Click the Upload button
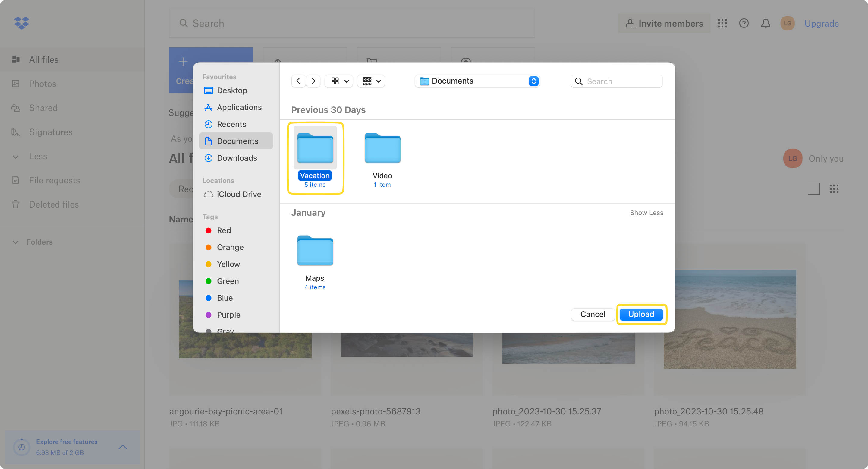868x469 pixels. (641, 314)
